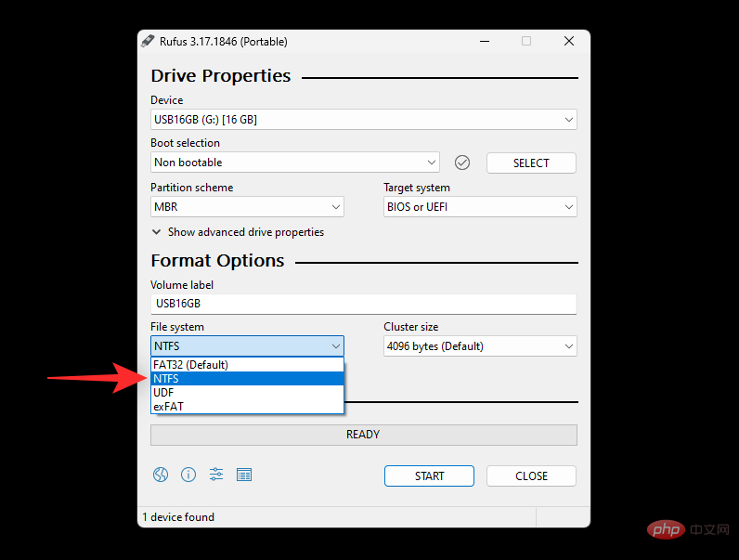
Task: Click the '1 device found' status text
Action: tap(178, 517)
